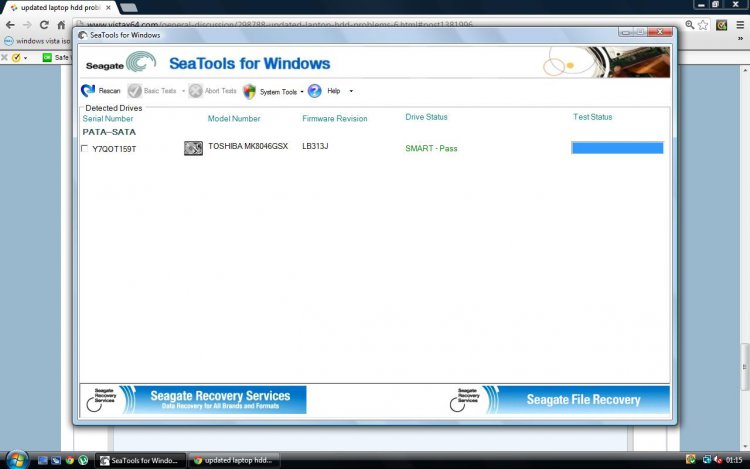This screenshot has height=469, width=750.
Task: Click the LB313J firmware value
Action: tap(315, 146)
